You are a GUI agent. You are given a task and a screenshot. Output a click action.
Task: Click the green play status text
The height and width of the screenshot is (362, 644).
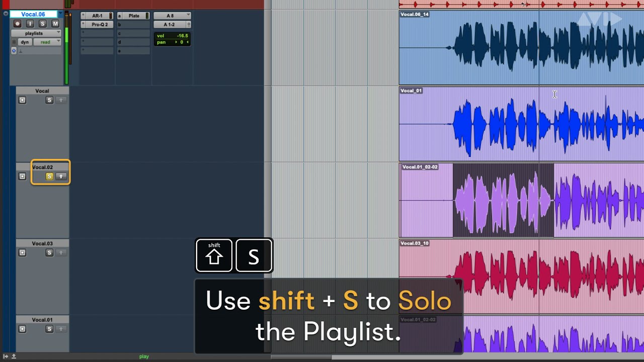tap(144, 356)
